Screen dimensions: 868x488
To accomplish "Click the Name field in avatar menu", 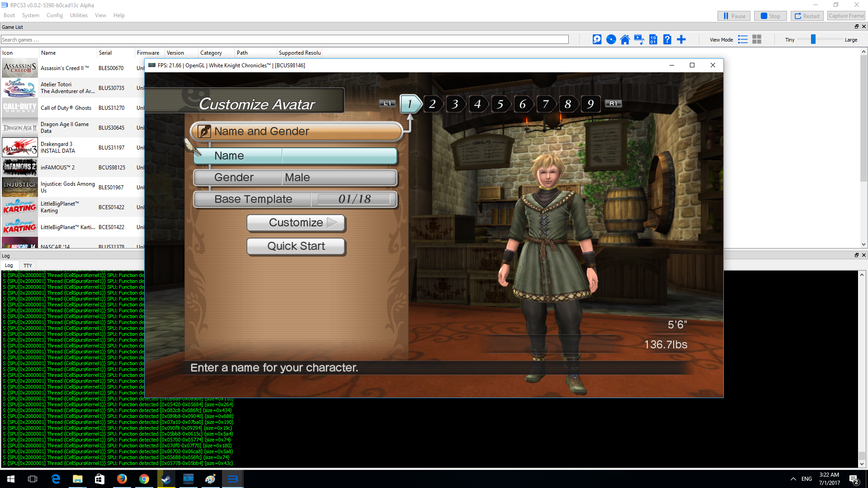I will pyautogui.click(x=296, y=156).
